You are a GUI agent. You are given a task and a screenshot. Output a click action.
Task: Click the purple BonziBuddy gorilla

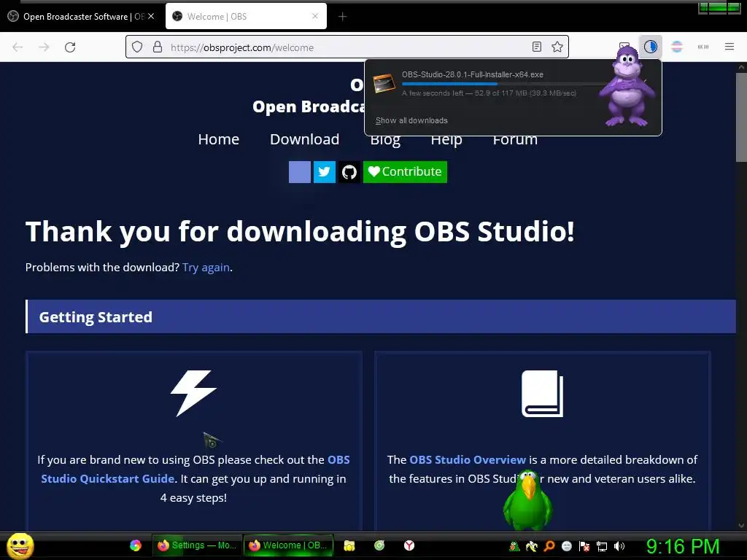[626, 88]
